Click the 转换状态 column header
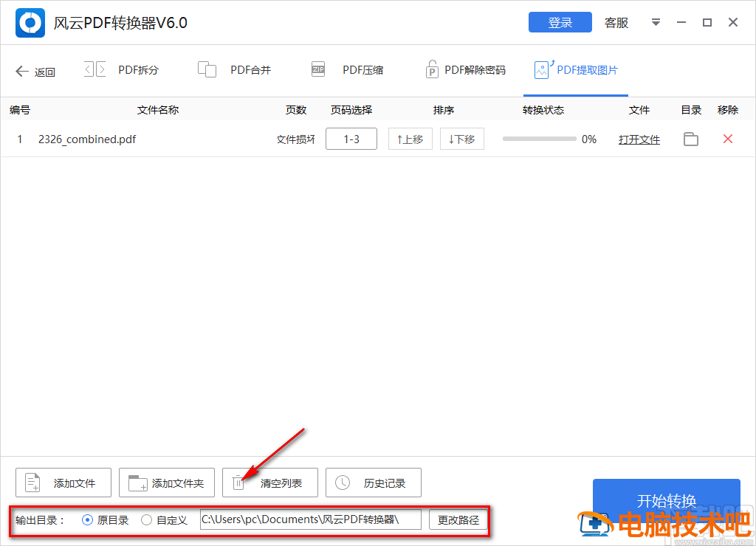 [543, 110]
